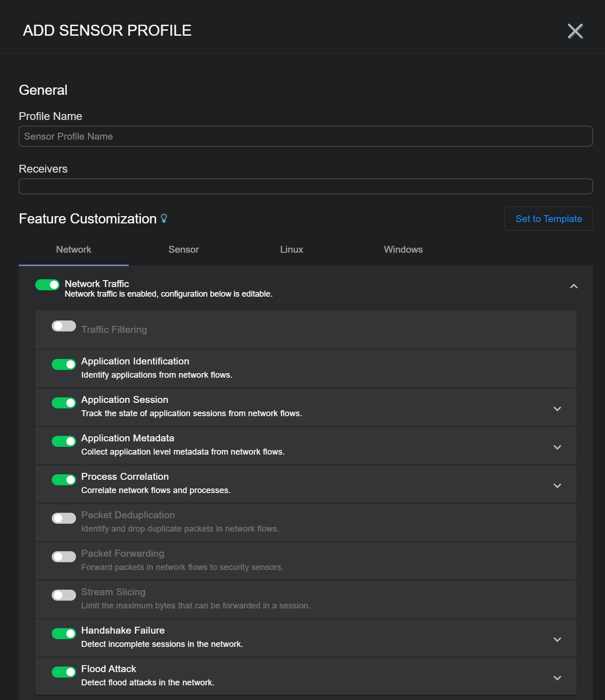Turn off Handshake Failure detection toggle
This screenshot has height=700, width=605.
(64, 634)
